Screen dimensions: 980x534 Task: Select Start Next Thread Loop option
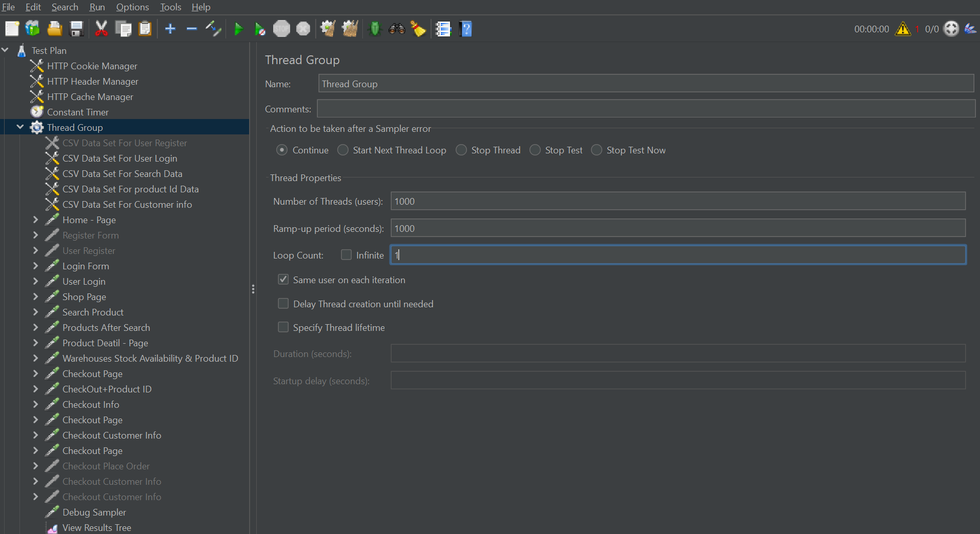tap(343, 150)
